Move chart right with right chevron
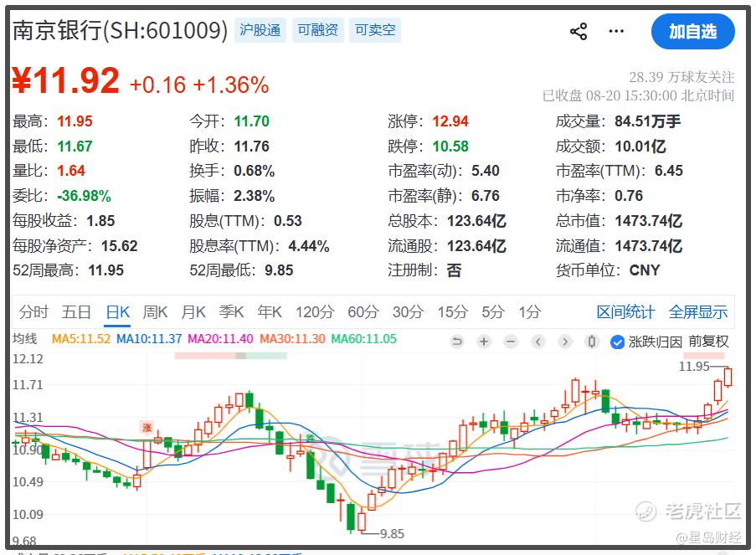Screen dimensions: 756x555 click(x=565, y=342)
